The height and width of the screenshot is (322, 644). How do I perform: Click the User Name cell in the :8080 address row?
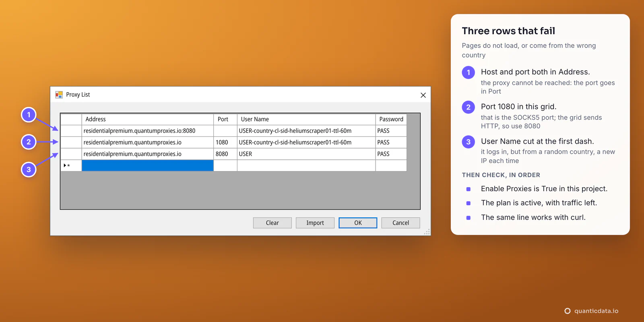click(306, 131)
